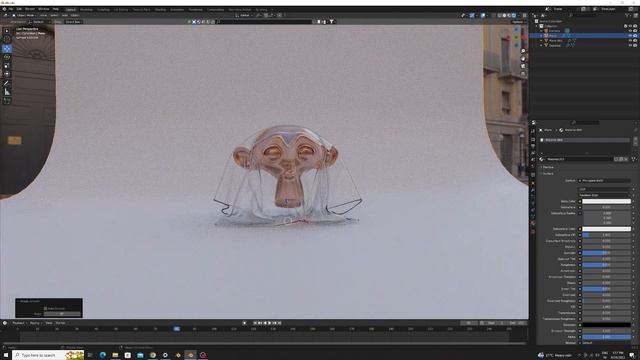
Task: Collapse the Collection tree in outliner
Action: click(x=537, y=26)
